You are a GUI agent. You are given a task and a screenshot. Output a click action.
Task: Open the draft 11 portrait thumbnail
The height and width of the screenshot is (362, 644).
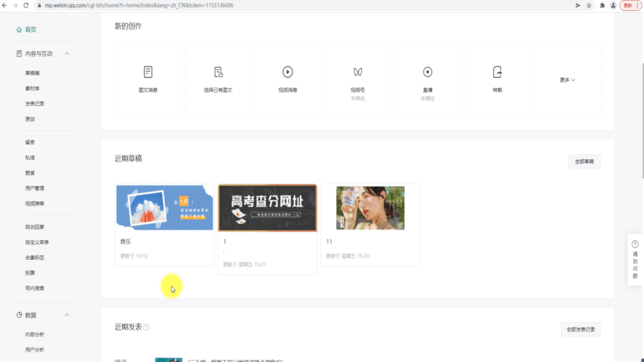(x=370, y=208)
